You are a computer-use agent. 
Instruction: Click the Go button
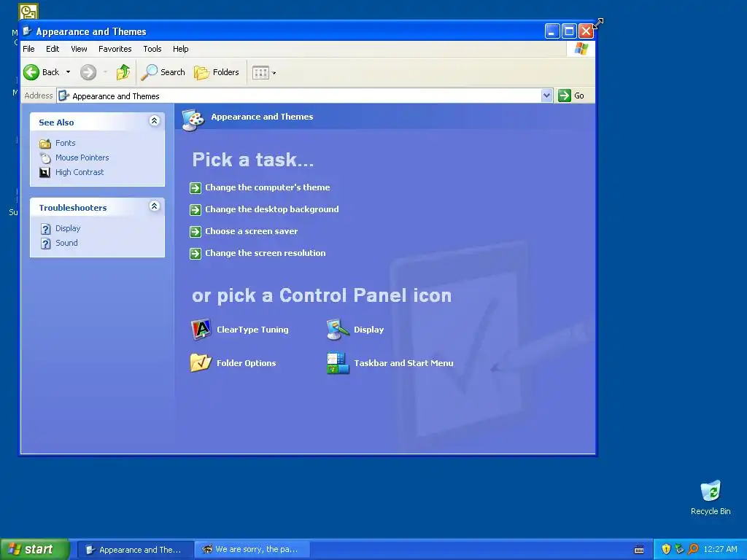point(571,96)
